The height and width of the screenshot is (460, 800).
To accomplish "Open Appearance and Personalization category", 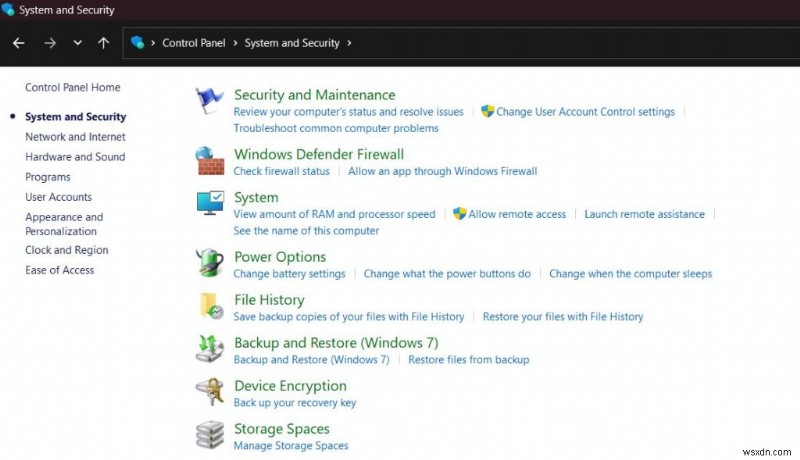I will tap(64, 224).
